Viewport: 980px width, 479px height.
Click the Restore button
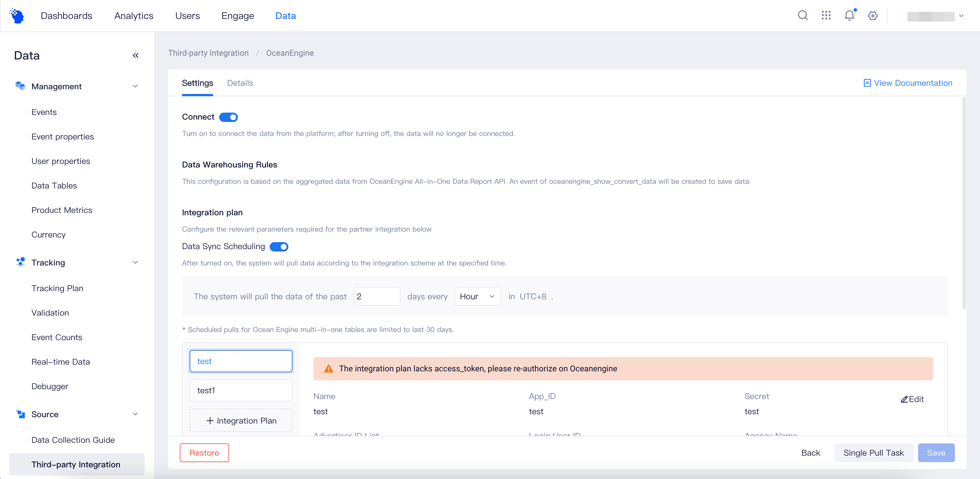tap(204, 453)
